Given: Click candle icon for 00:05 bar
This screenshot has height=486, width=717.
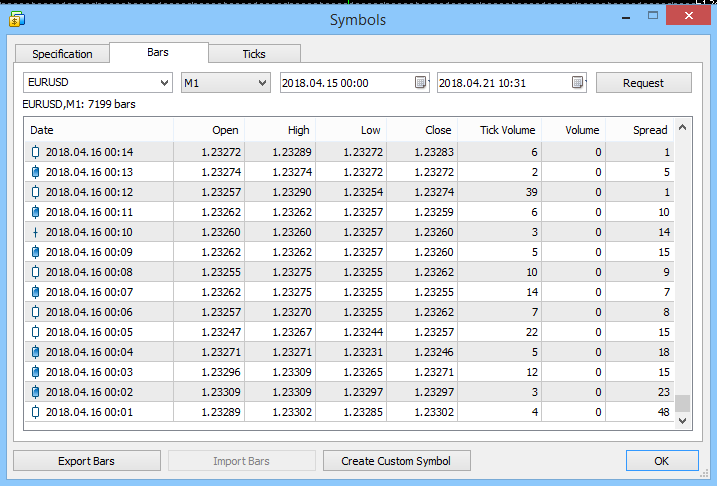Looking at the screenshot, I should 35,332.
